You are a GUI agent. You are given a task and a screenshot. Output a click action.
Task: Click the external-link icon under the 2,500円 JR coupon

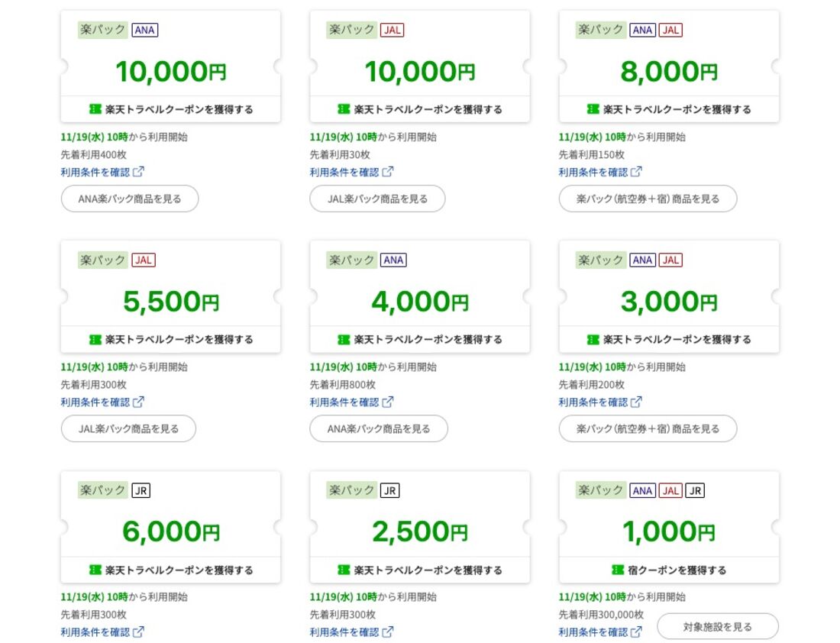point(389,632)
